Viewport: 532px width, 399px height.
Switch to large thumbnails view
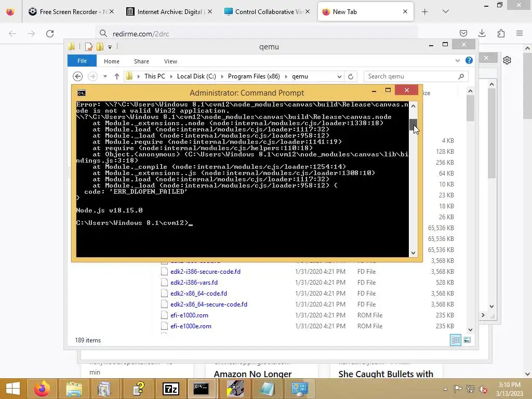[x=467, y=340]
